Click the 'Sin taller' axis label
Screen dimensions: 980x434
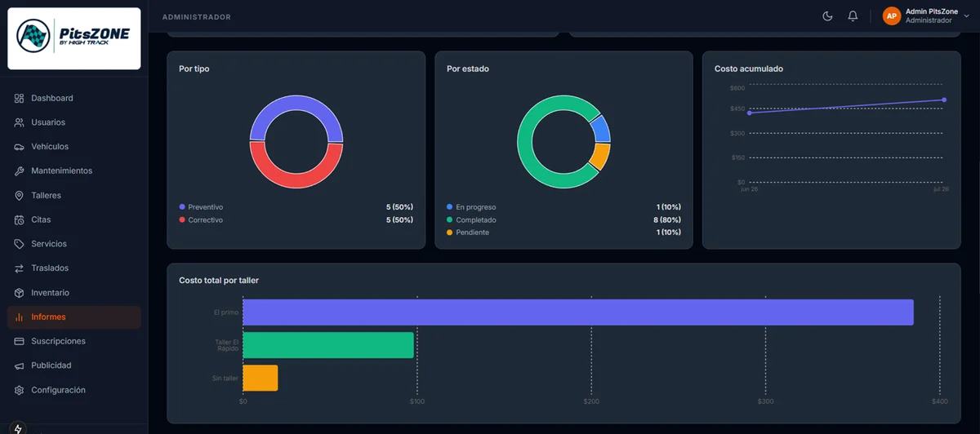(225, 378)
